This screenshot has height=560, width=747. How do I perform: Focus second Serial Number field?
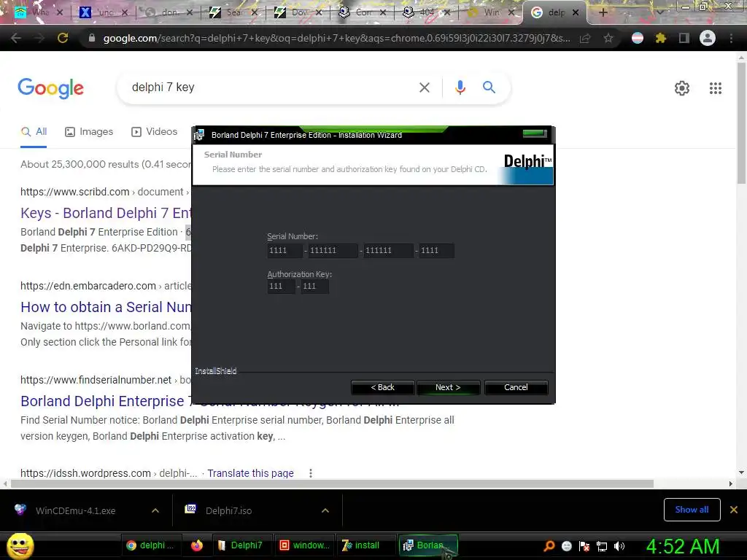click(x=333, y=251)
